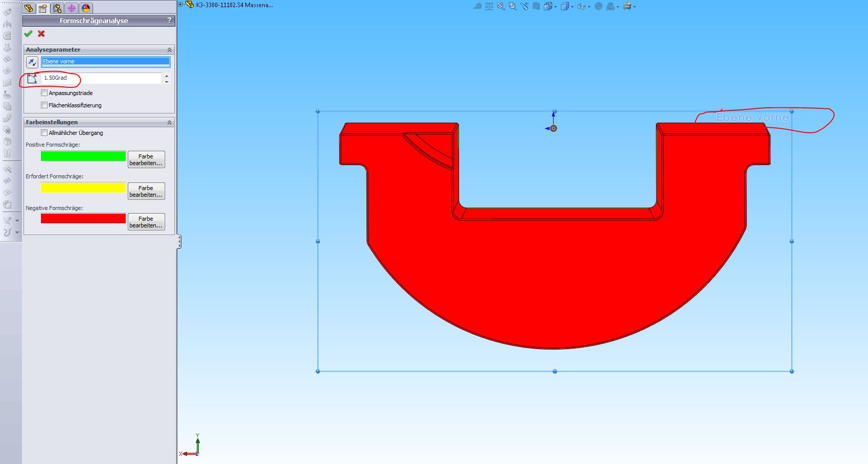This screenshot has height=464, width=868.
Task: Click the reverse direction arrow button
Action: pyautogui.click(x=32, y=62)
